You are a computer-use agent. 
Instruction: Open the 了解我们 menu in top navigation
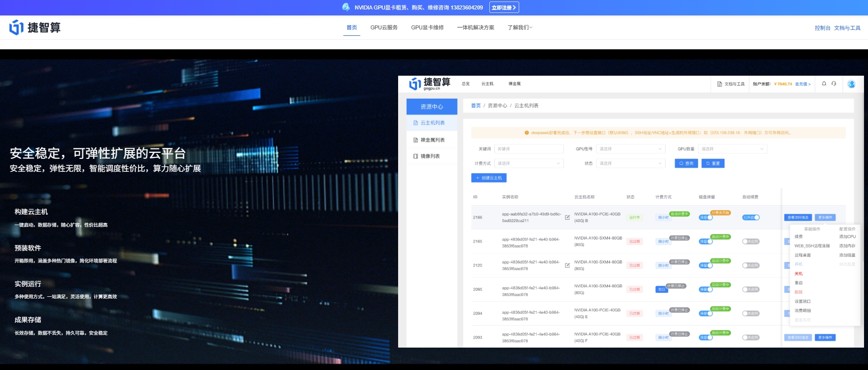click(520, 27)
